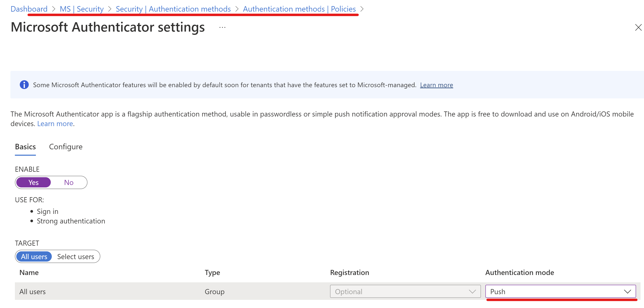Select the All users group row

(32, 291)
